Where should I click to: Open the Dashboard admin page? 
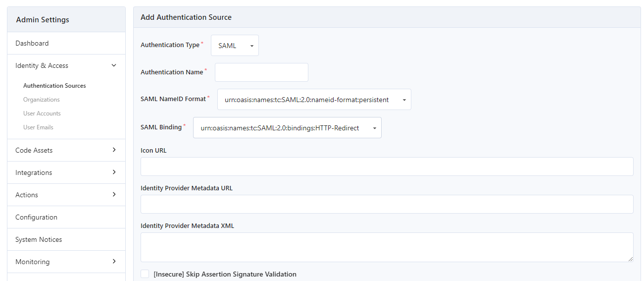click(66, 43)
